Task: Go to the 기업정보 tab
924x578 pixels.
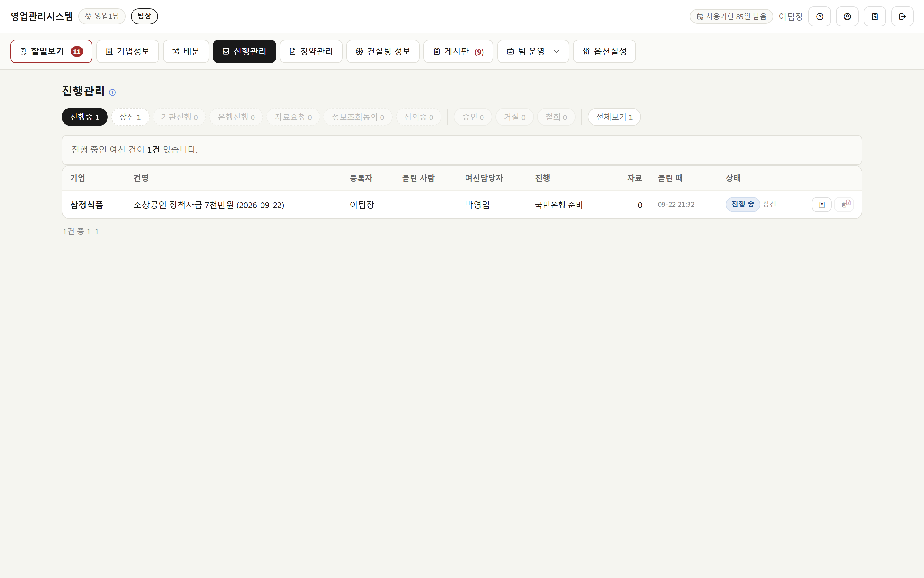Action: pos(127,51)
